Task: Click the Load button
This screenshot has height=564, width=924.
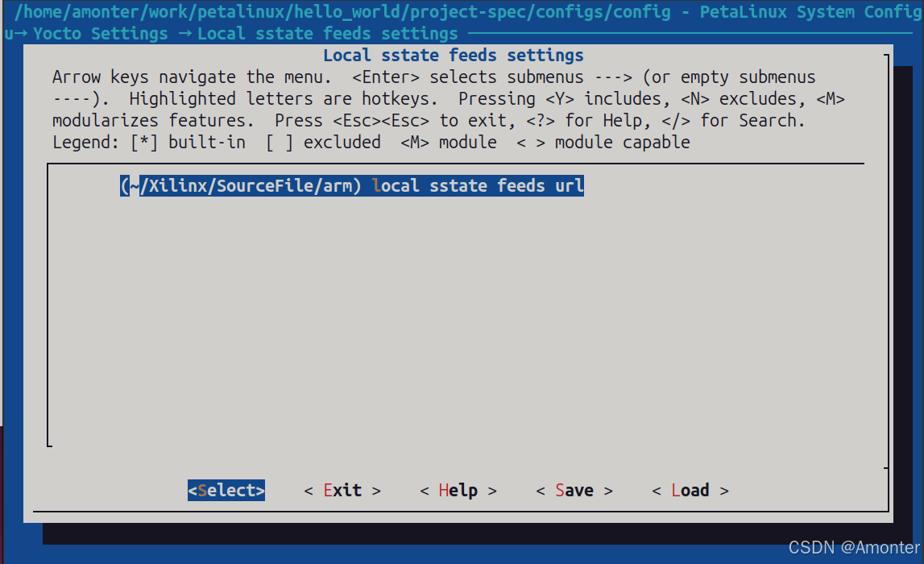Action: 690,491
